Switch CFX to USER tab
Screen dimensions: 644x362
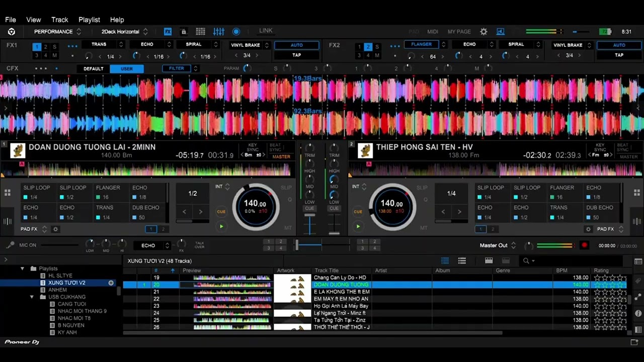(127, 69)
